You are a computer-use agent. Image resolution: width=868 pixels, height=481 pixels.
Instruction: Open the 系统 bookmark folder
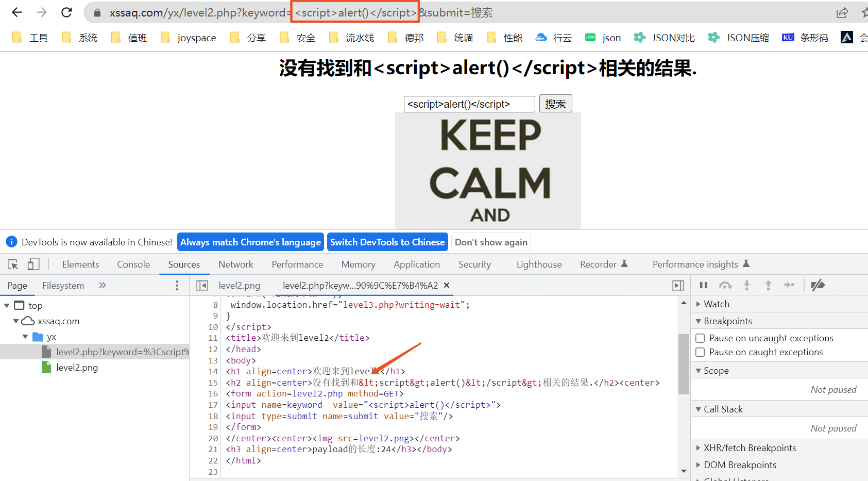click(x=79, y=37)
